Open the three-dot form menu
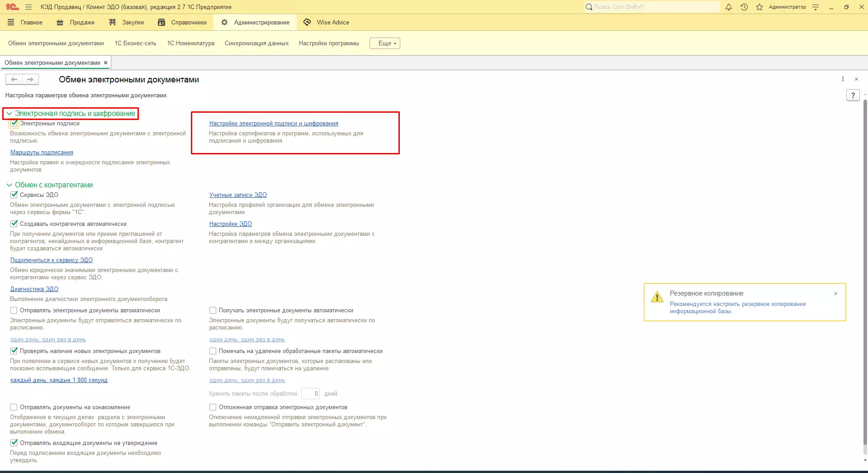 click(843, 79)
